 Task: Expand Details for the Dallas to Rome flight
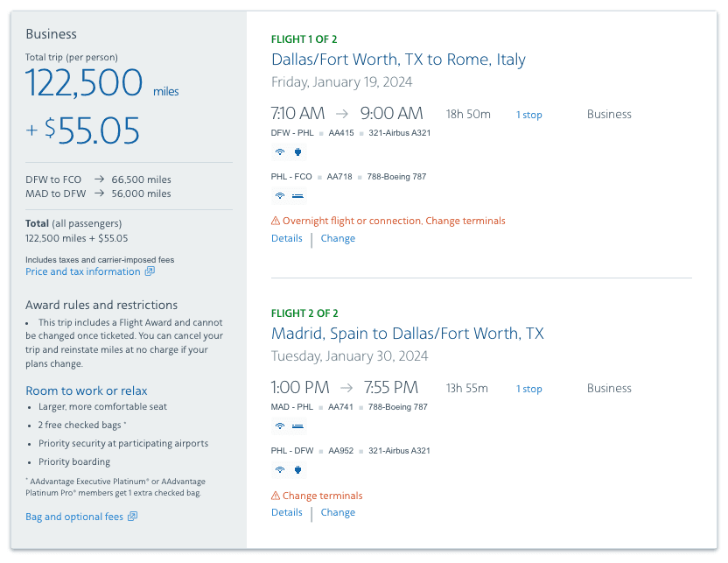[x=286, y=237]
